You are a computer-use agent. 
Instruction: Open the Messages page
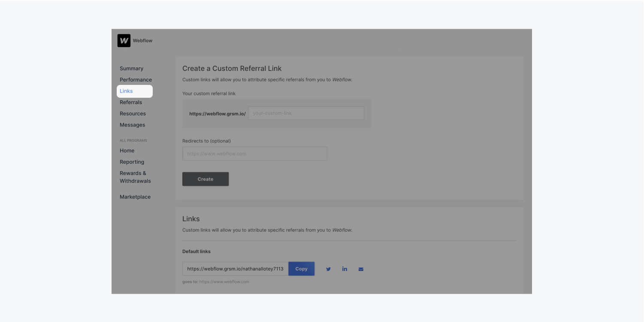pos(132,125)
